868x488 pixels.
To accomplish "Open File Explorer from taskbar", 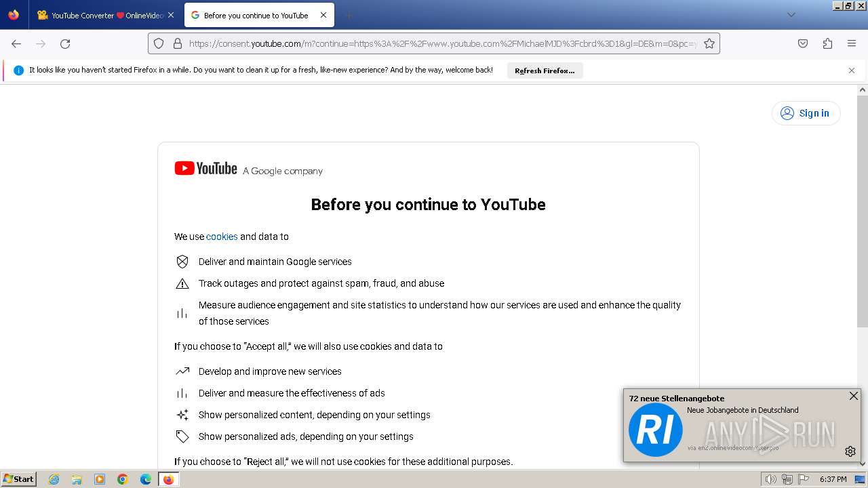I will tap(77, 479).
